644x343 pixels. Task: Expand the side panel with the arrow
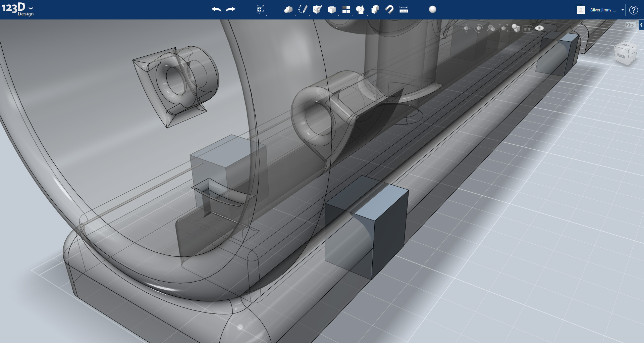641,25
